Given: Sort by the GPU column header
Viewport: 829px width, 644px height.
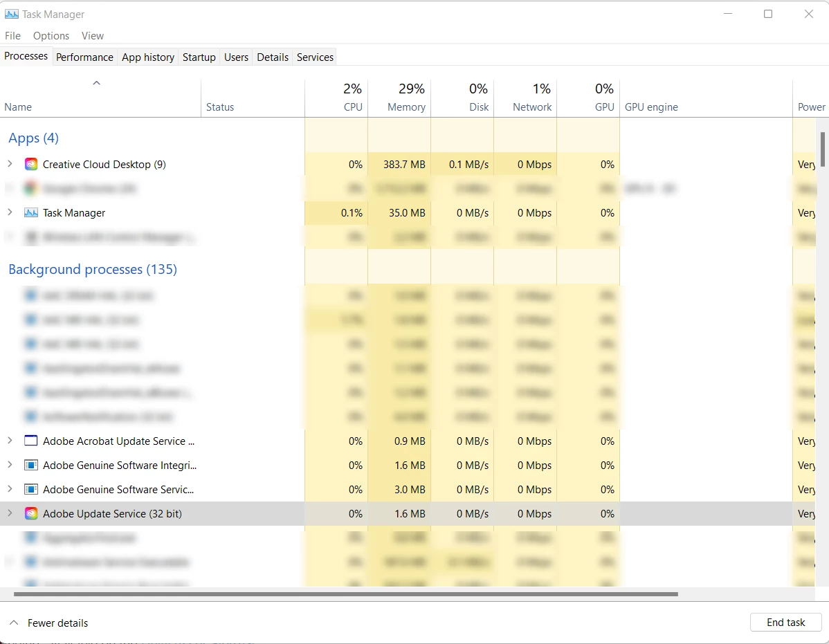Looking at the screenshot, I should 588,98.
